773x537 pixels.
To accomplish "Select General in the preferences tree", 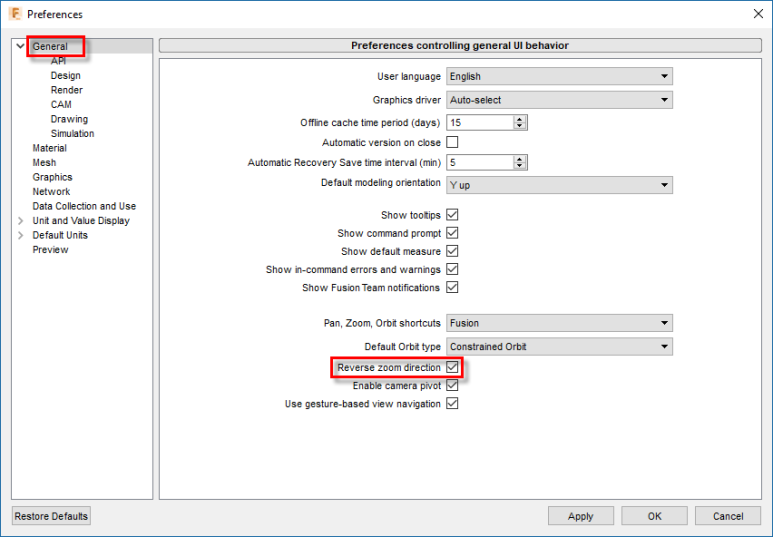I will [x=50, y=46].
